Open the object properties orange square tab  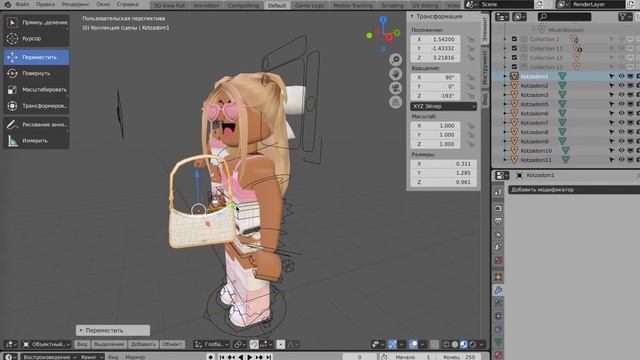(498, 277)
